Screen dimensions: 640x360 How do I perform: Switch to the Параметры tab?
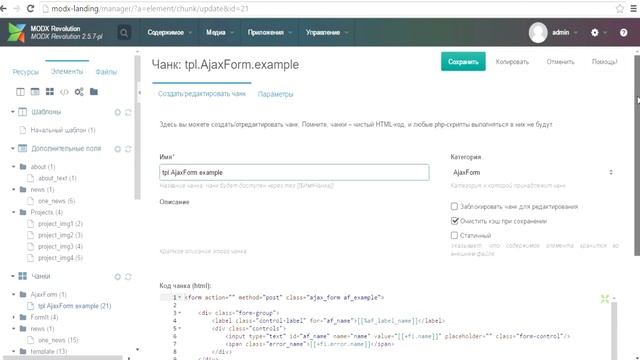276,94
